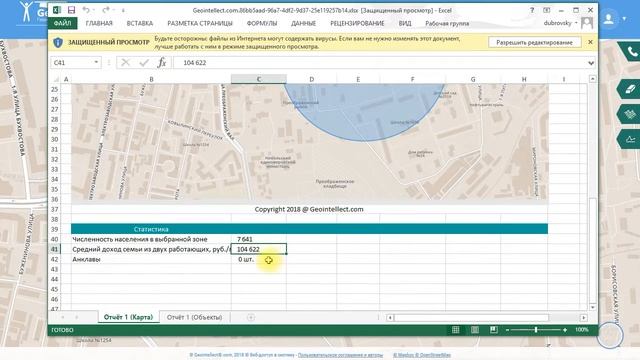Open the ВИД ribbon tab
This screenshot has width=640, height=360.
405,23
